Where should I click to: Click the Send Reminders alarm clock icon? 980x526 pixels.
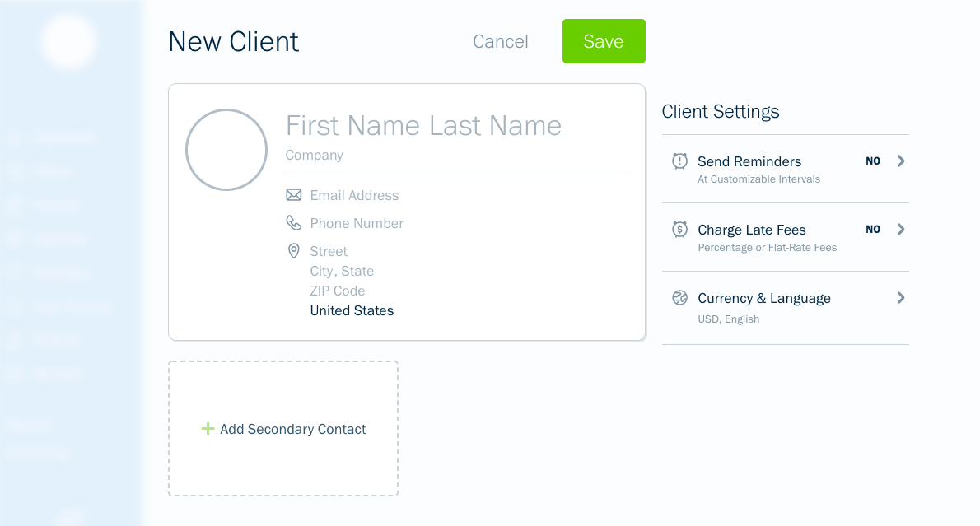click(679, 161)
